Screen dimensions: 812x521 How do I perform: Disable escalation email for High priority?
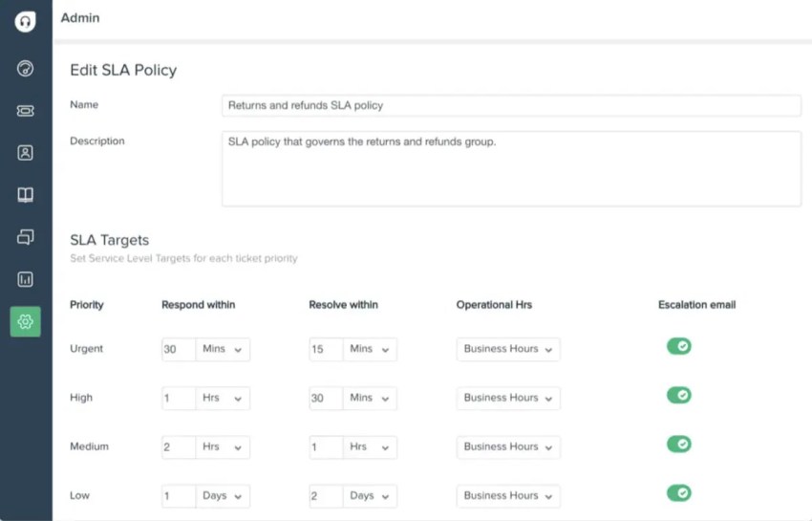point(679,395)
